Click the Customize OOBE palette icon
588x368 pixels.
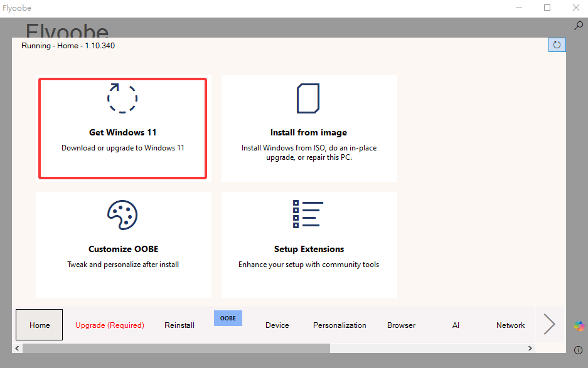pyautogui.click(x=122, y=215)
